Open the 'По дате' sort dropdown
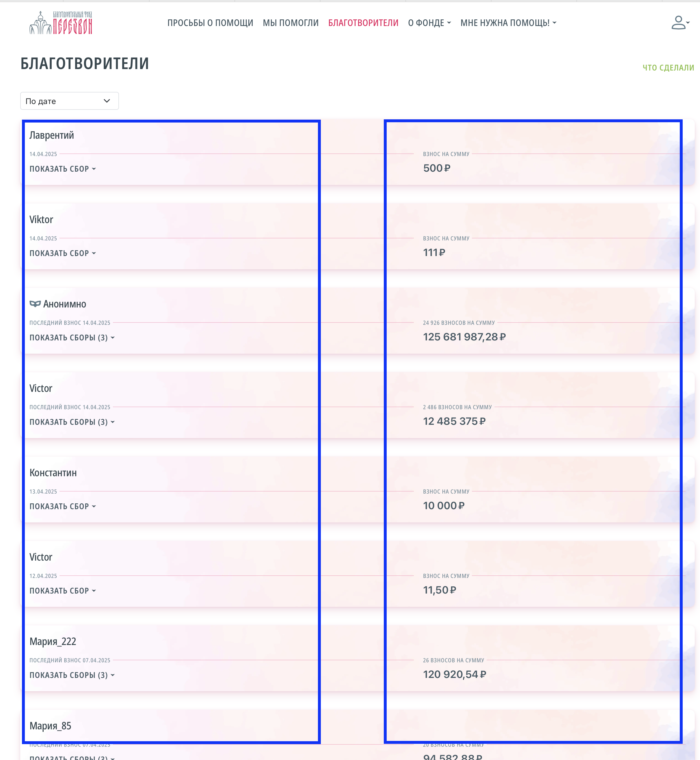 [x=69, y=101]
